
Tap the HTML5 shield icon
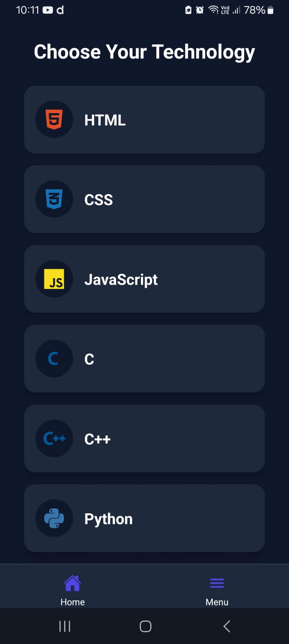54,120
